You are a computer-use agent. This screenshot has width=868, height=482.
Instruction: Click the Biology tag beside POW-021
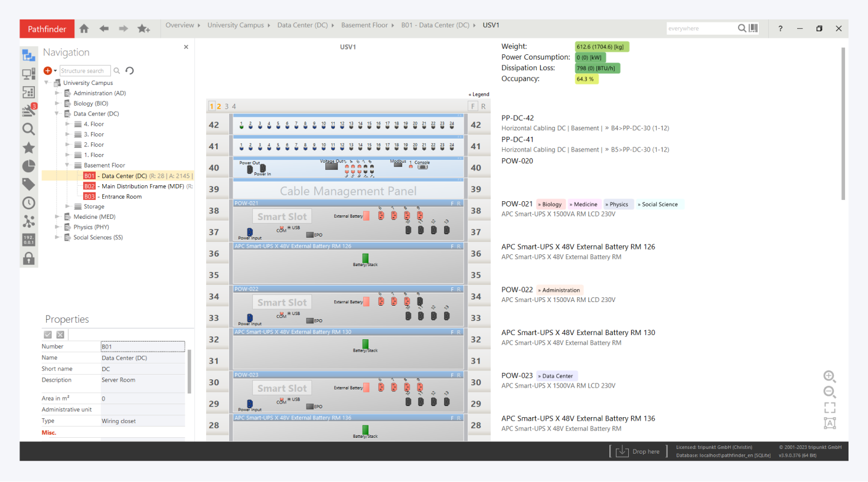pos(551,204)
